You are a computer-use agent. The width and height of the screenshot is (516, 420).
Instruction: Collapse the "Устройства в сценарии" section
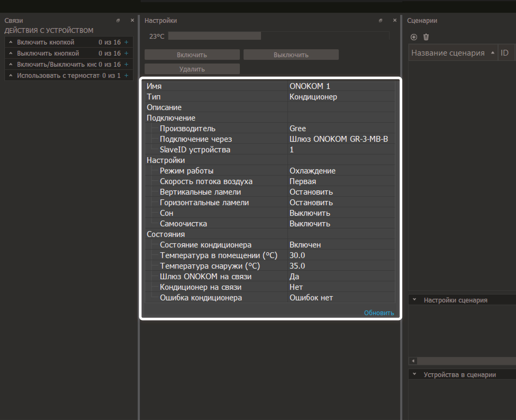(x=415, y=374)
